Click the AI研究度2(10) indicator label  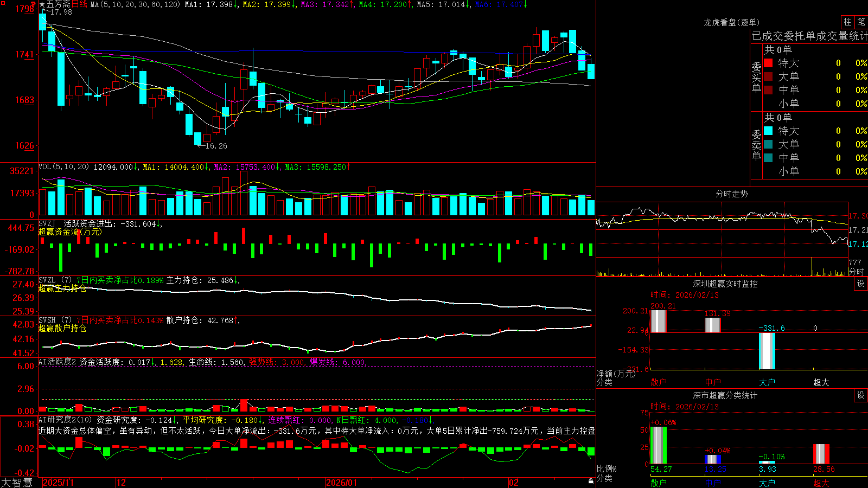(65, 420)
